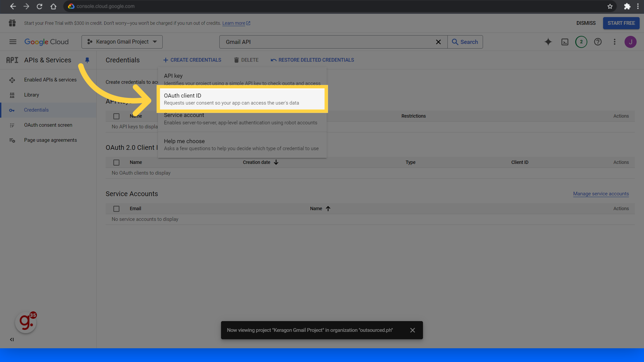Screen dimensions: 644x362
Task: Dismiss the project notification toast
Action: pos(413,330)
